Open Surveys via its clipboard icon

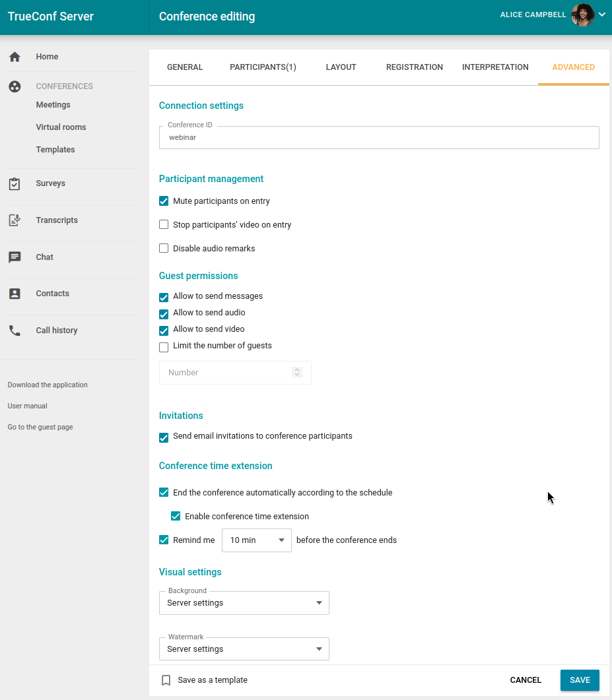15,184
